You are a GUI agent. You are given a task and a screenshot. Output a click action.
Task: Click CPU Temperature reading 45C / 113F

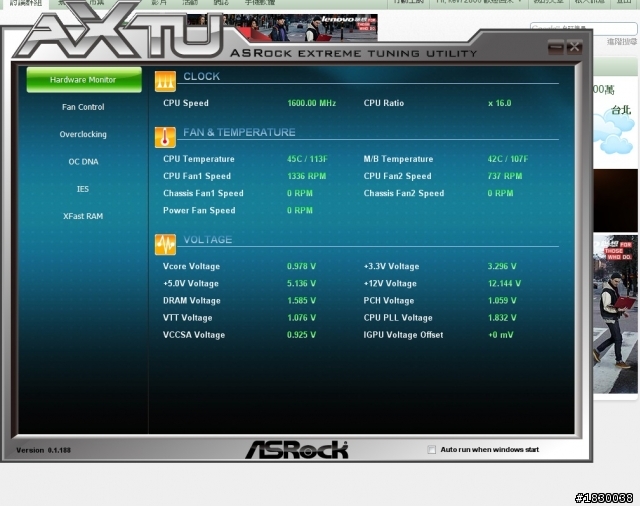(x=307, y=159)
